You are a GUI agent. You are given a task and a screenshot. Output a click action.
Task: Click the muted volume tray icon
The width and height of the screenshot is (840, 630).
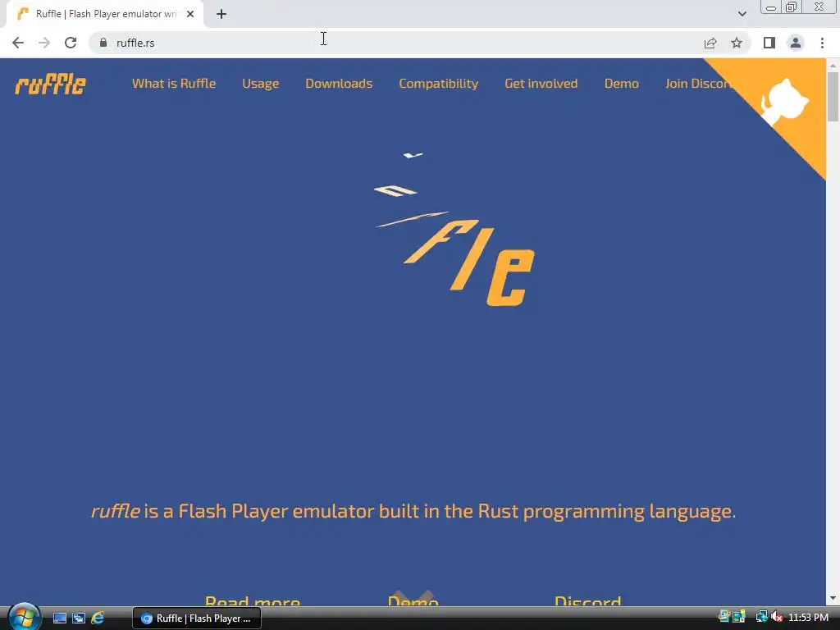pos(777,617)
